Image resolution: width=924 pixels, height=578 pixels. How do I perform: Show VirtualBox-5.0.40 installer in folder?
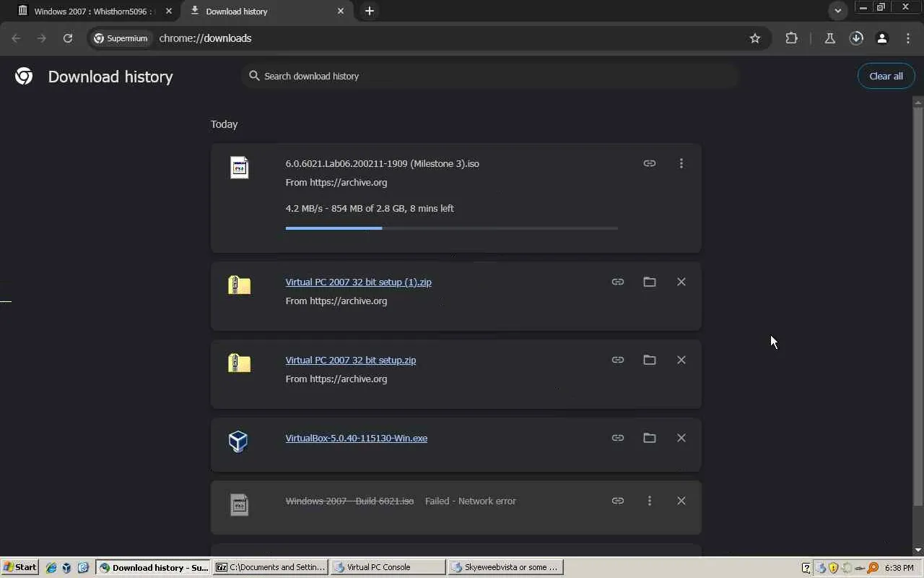click(650, 438)
